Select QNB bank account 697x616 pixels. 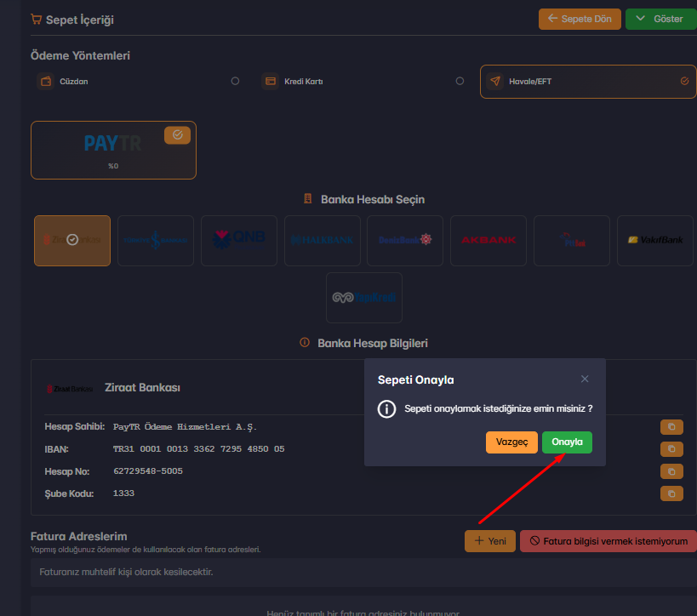(239, 241)
